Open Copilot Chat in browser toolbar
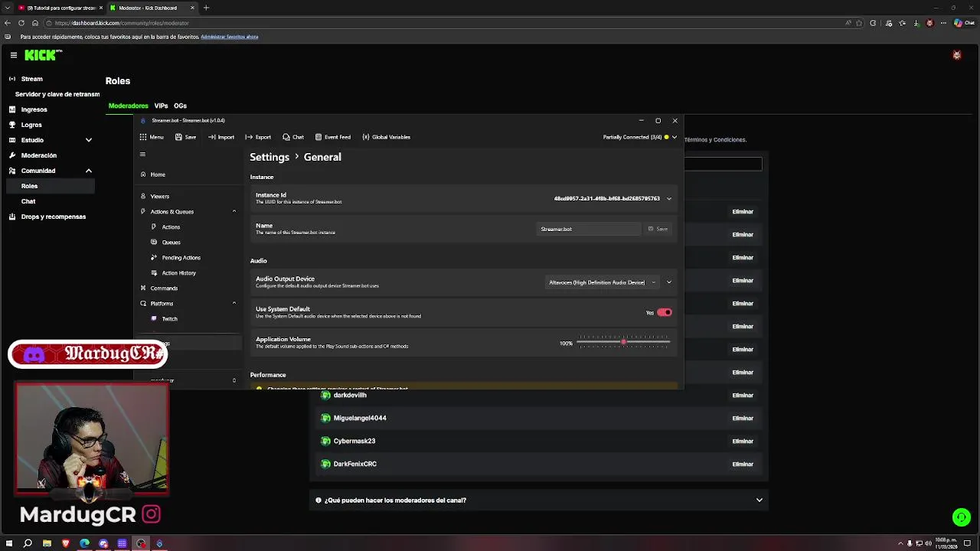The image size is (980, 551). (x=964, y=23)
